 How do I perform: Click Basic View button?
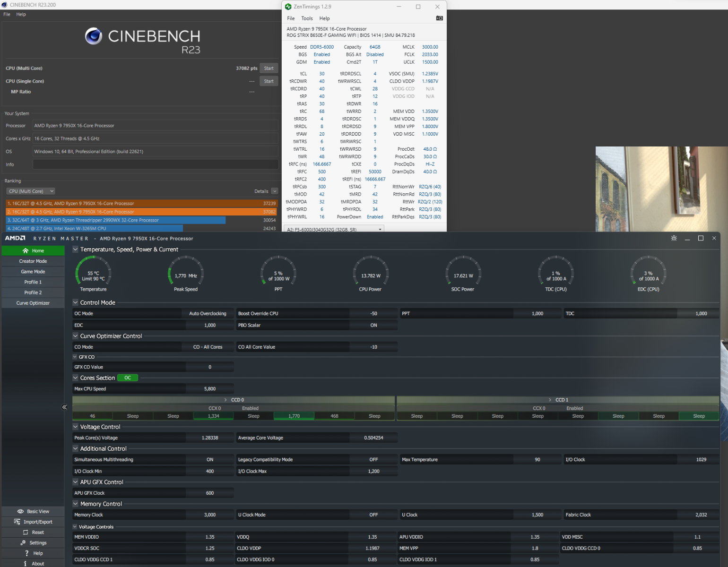33,511
